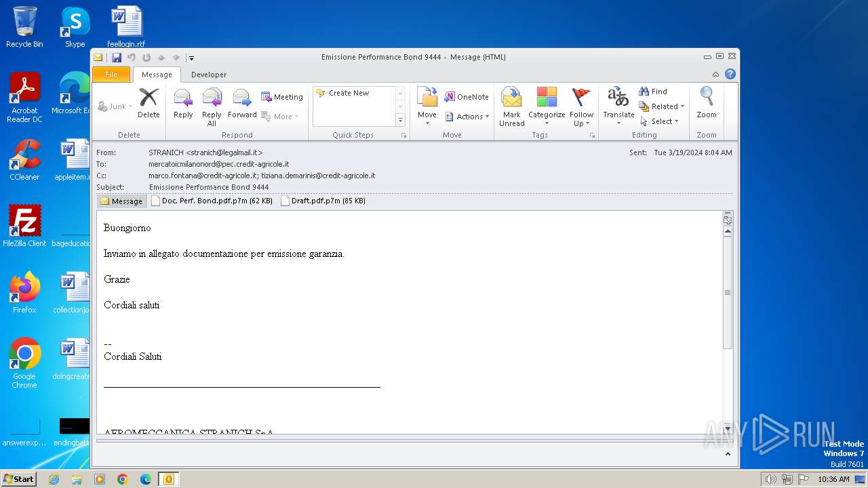Screen dimensions: 868x488
Task: Save the message from quick access toolbar
Action: [x=117, y=58]
